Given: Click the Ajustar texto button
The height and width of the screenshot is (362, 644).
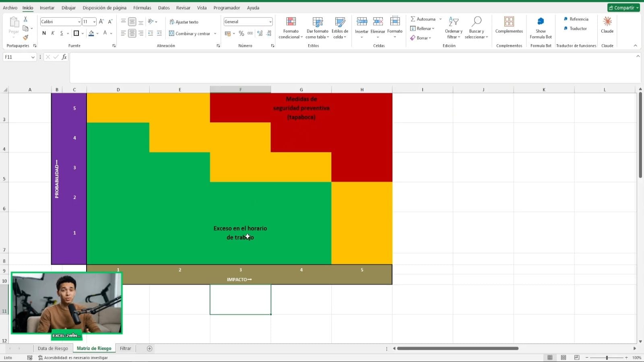Looking at the screenshot, I should click(x=184, y=22).
